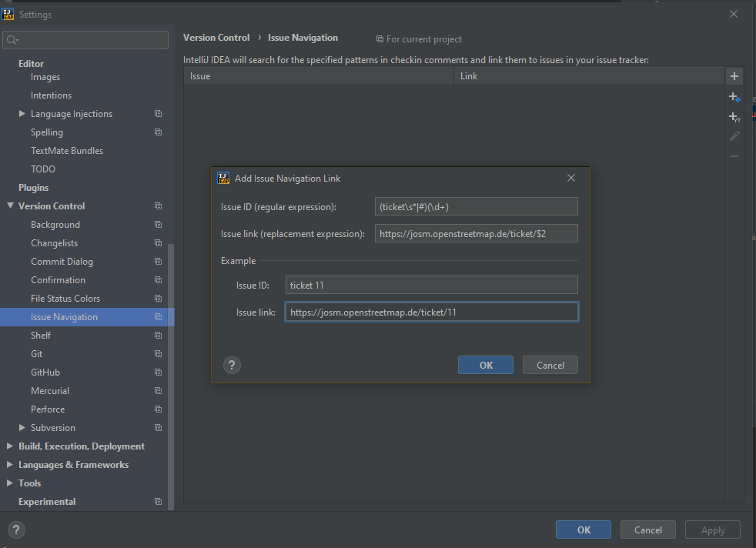Click the minus remove icon in the side toolbar
The height and width of the screenshot is (548, 756).
tap(734, 156)
